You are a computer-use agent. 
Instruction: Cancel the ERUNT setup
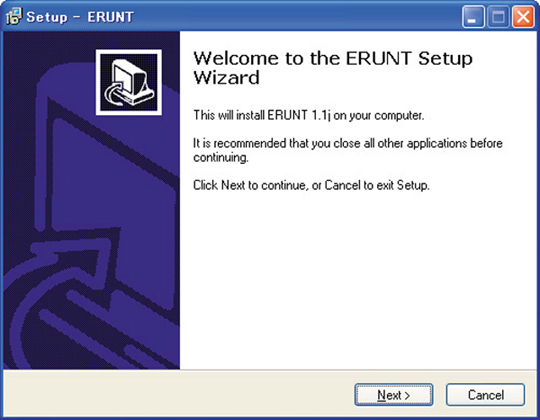click(485, 395)
